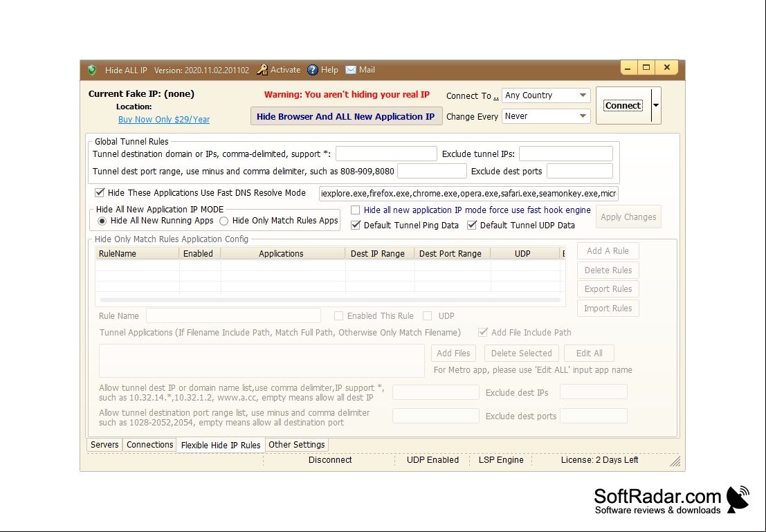
Task: Select Hide All New Running Apps radio
Action: (102, 221)
